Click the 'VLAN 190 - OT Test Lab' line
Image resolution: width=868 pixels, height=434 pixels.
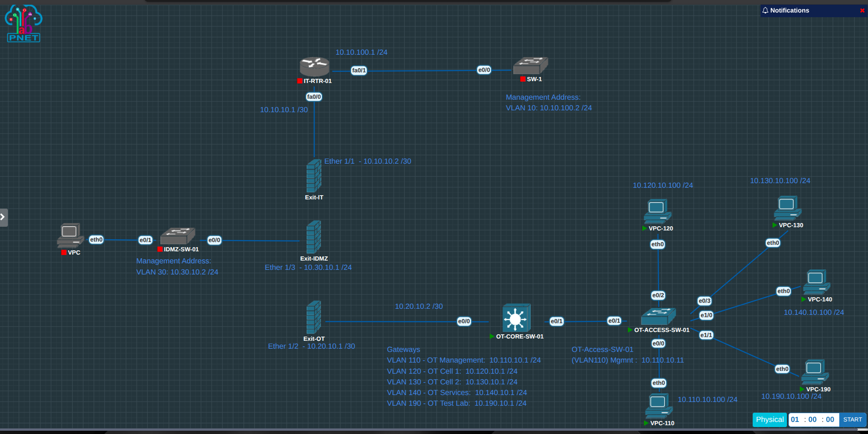pos(457,403)
